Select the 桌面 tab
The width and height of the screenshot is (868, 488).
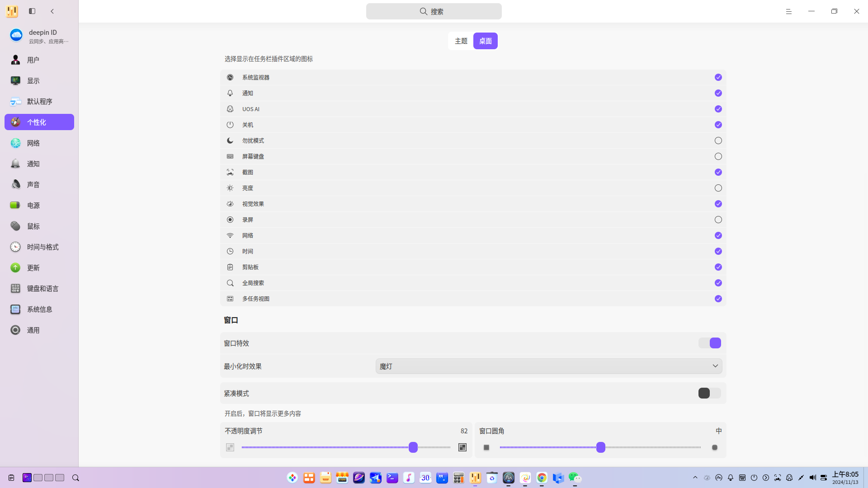pos(486,41)
